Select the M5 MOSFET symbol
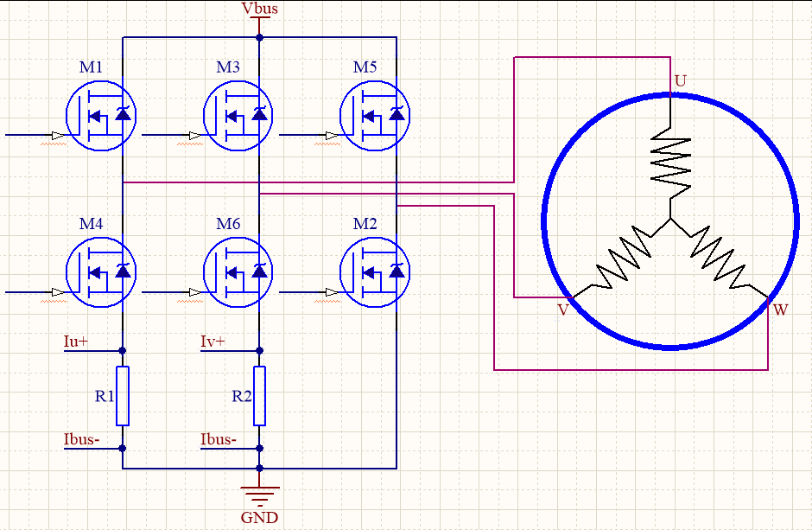 375,116
